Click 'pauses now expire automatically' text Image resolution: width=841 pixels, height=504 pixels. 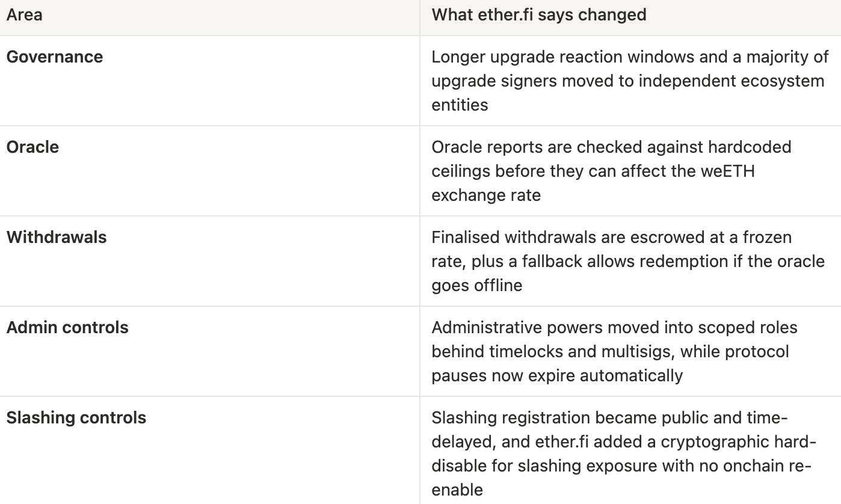tap(557, 376)
